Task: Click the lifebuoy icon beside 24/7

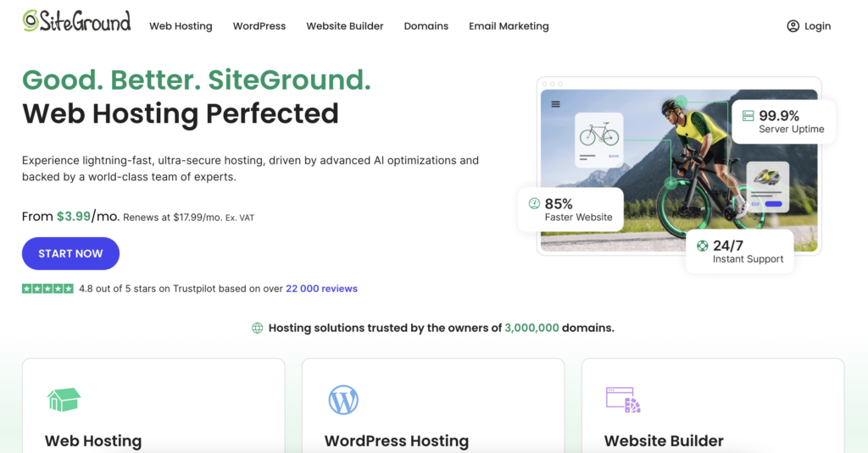Action: [x=702, y=246]
